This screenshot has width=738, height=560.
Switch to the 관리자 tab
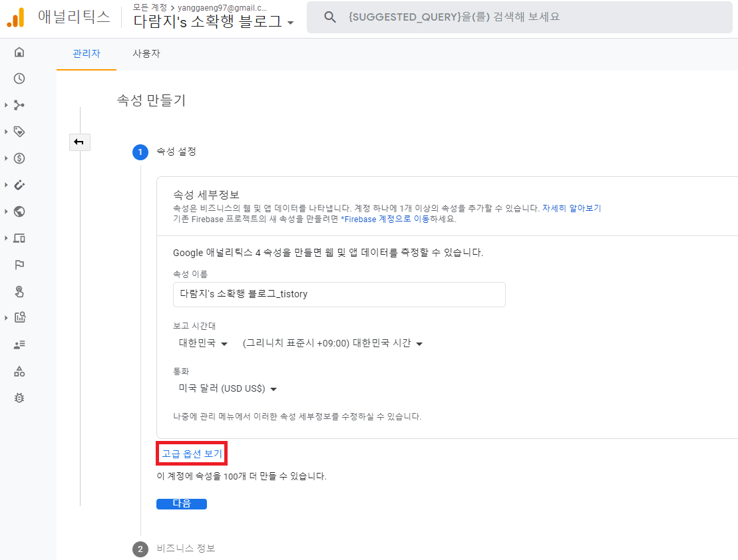pyautogui.click(x=87, y=54)
